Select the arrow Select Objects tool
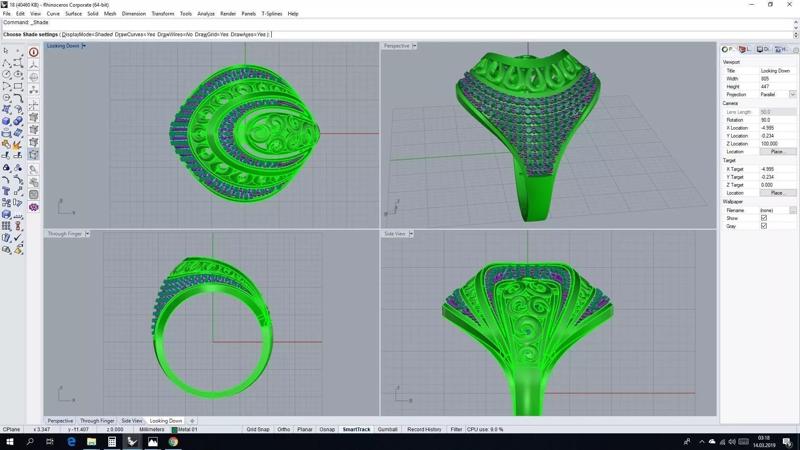Image resolution: width=800 pixels, height=450 pixels. pos(6,51)
